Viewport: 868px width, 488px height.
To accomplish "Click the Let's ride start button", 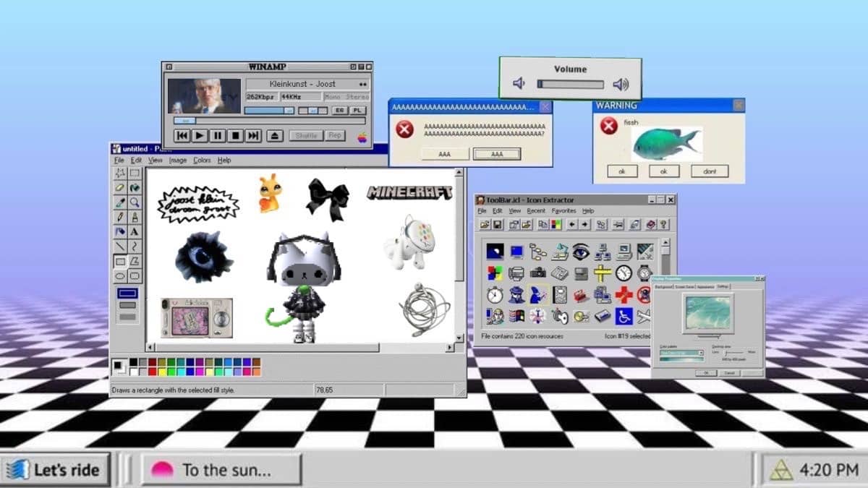I will pos(56,470).
